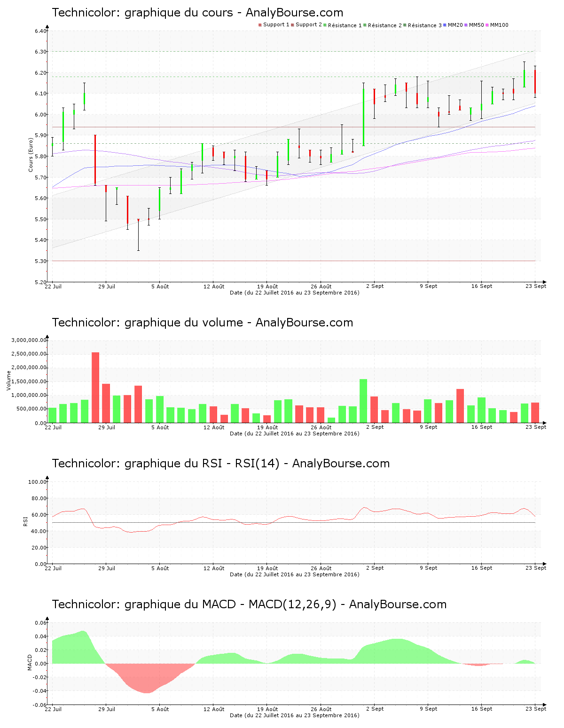Click the date range caption under price chart
This screenshot has height=728, width=564.
pos(295,293)
